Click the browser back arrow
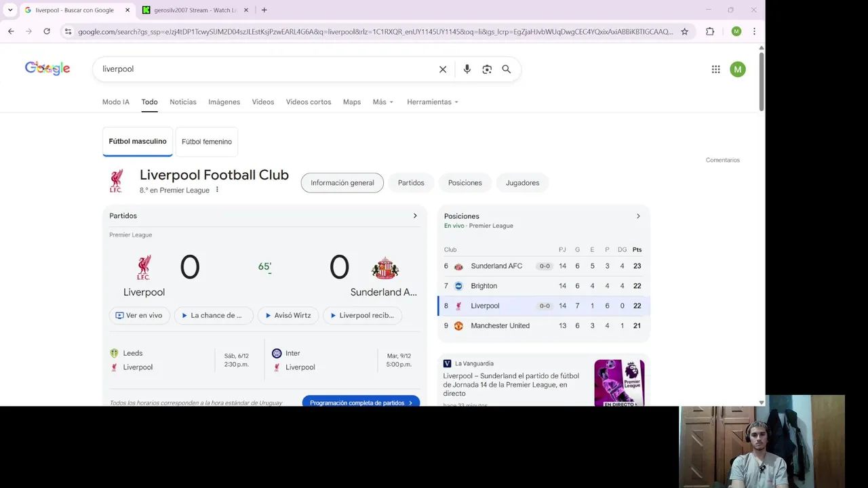The height and width of the screenshot is (488, 868). point(11,31)
